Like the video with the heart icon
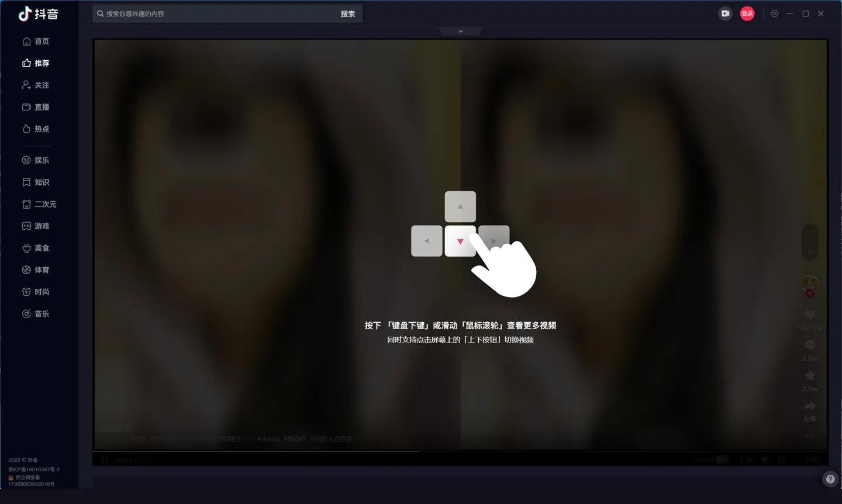 (810, 315)
